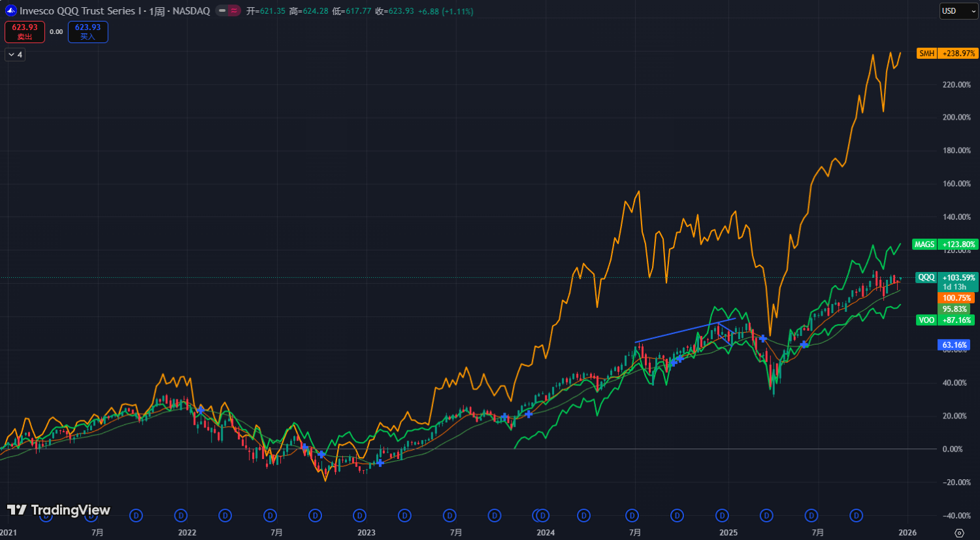Image resolution: width=980 pixels, height=540 pixels.
Task: Select the VOO comparison label on price axis
Action: click(926, 320)
